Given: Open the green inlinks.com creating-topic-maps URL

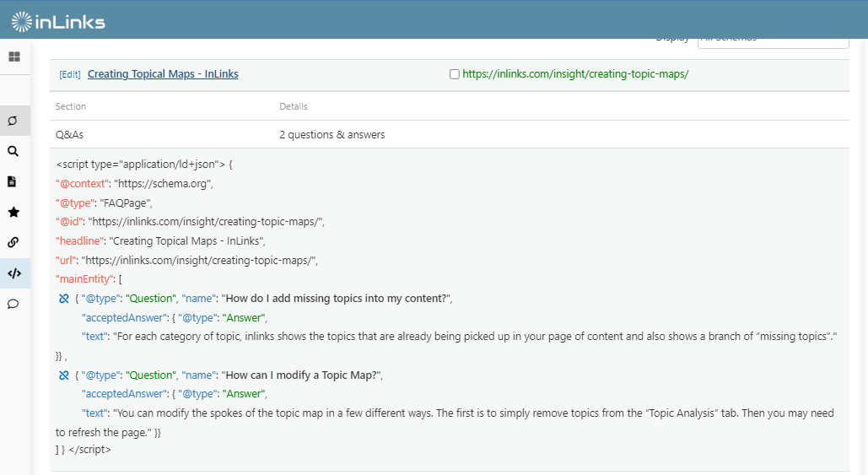Looking at the screenshot, I should [575, 74].
